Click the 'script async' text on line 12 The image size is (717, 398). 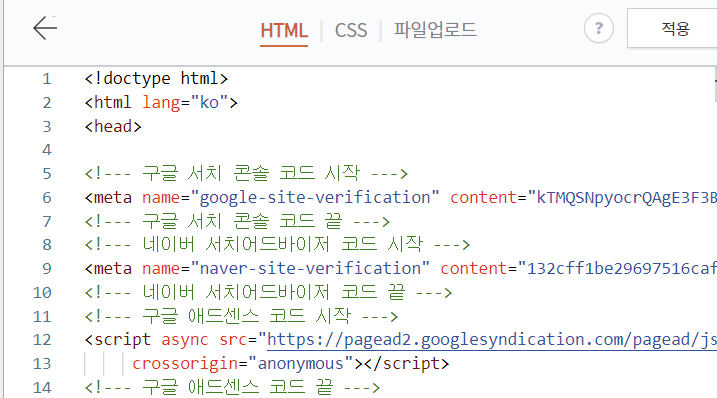click(x=146, y=340)
